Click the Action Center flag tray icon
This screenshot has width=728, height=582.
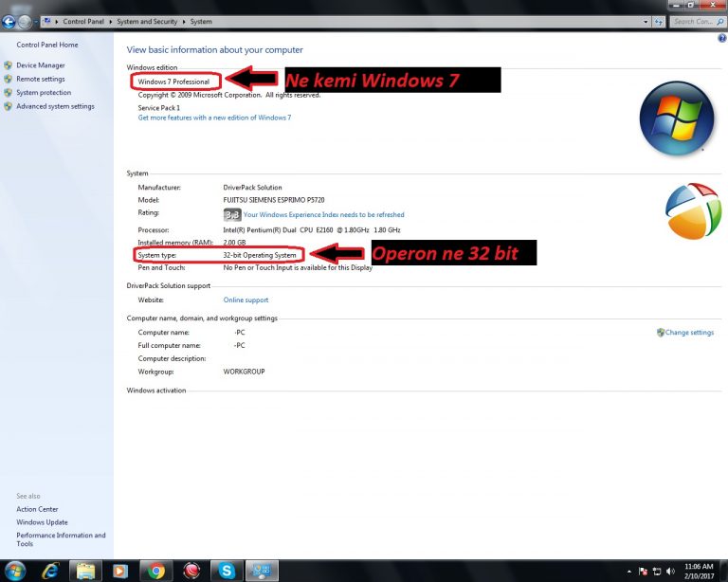pyautogui.click(x=643, y=572)
